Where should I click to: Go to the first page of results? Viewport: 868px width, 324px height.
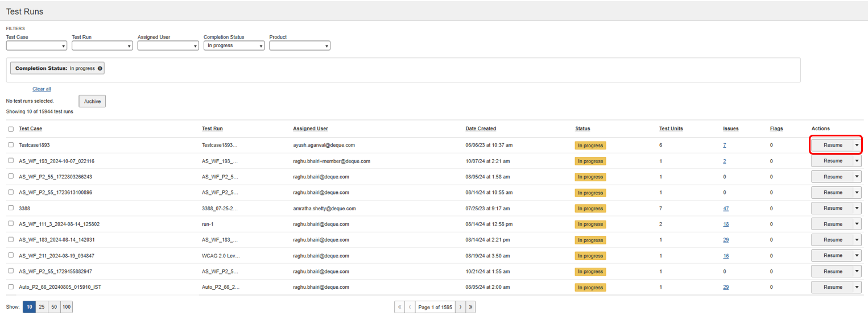click(x=399, y=308)
